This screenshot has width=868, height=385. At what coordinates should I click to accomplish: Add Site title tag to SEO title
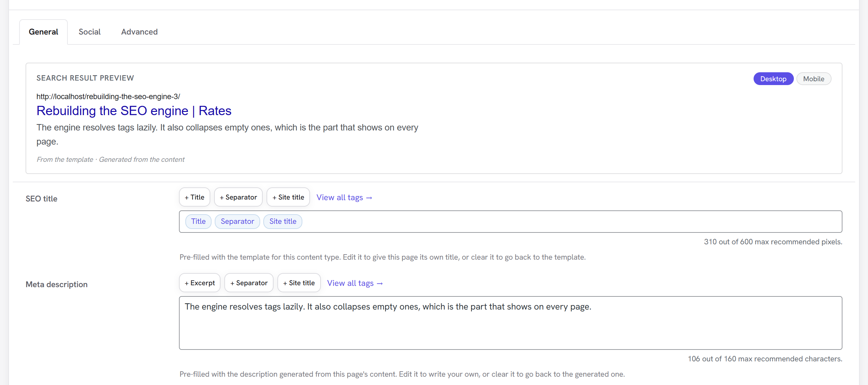tap(288, 197)
